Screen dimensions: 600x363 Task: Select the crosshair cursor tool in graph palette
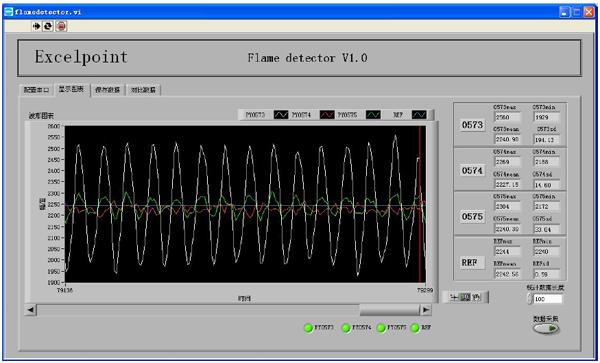(x=454, y=297)
